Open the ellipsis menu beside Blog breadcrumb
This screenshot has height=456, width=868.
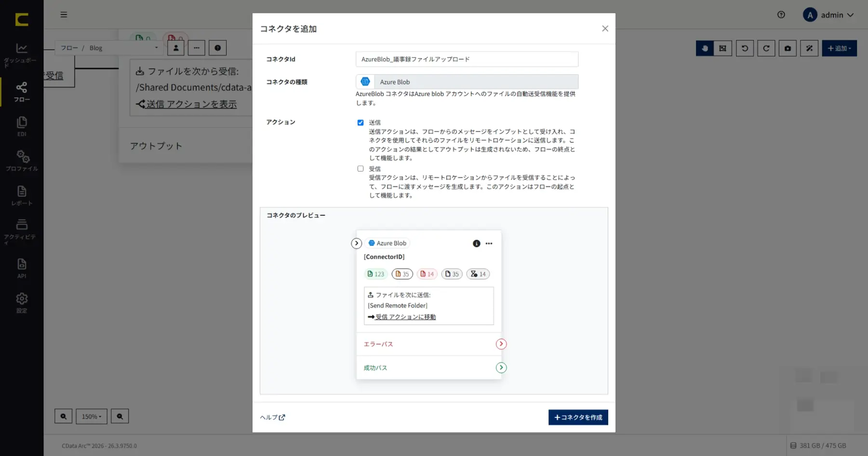click(x=197, y=48)
